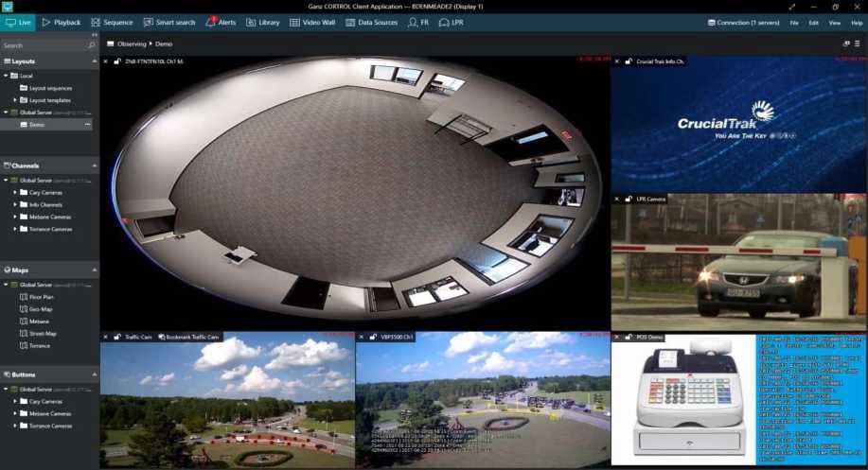Screen dimensions: 868x470
Task: Open Data Sources from the toolbar
Action: click(x=350, y=22)
